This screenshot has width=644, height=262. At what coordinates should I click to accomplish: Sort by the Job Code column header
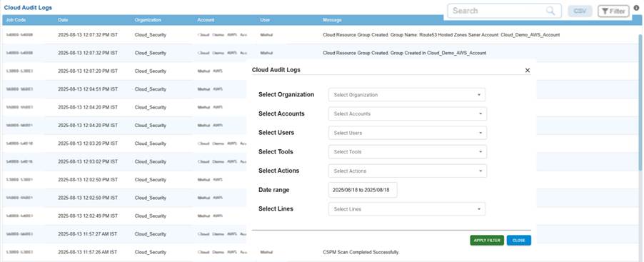click(16, 20)
